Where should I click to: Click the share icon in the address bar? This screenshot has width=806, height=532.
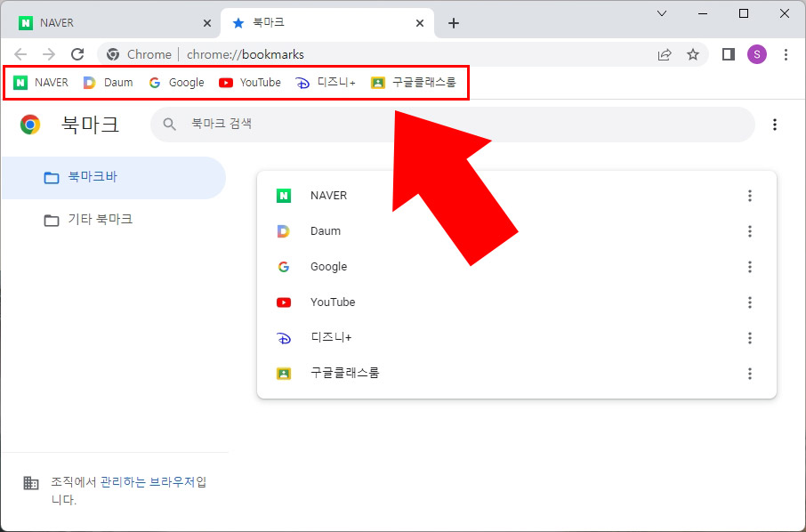click(664, 54)
